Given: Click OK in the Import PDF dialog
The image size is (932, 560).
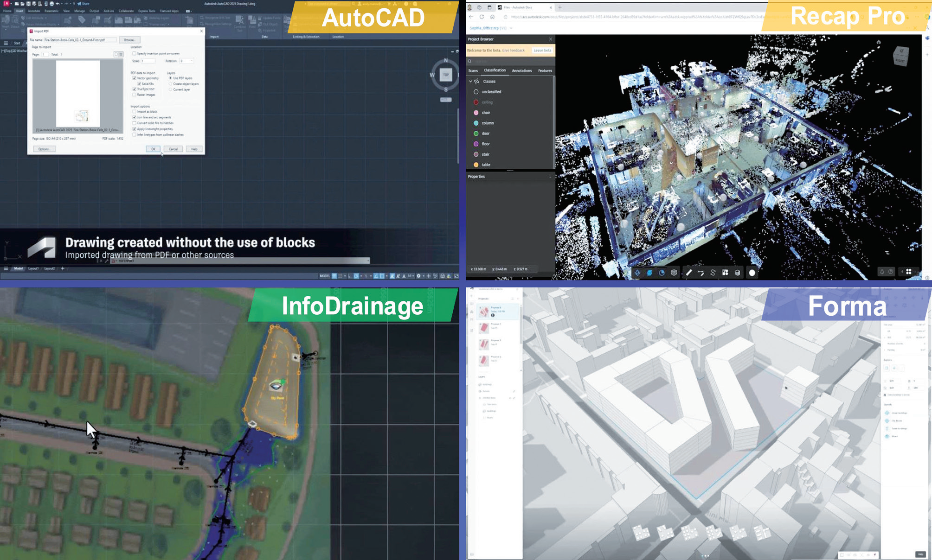Looking at the screenshot, I should (153, 149).
